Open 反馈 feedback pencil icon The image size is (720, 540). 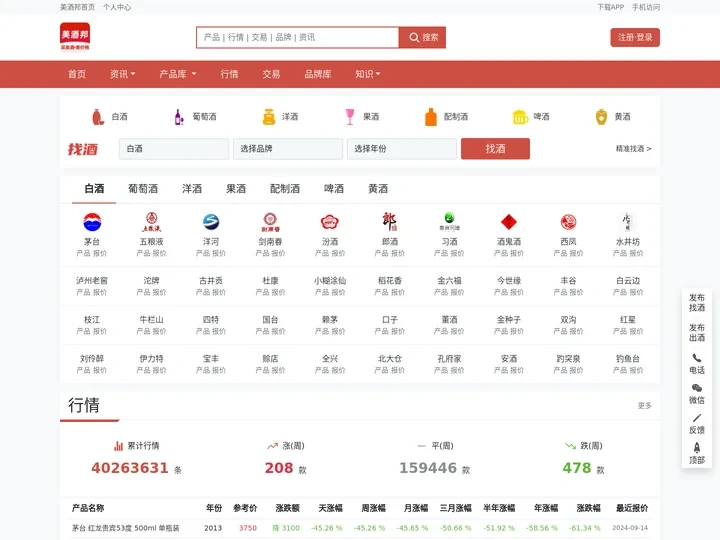pos(697,418)
